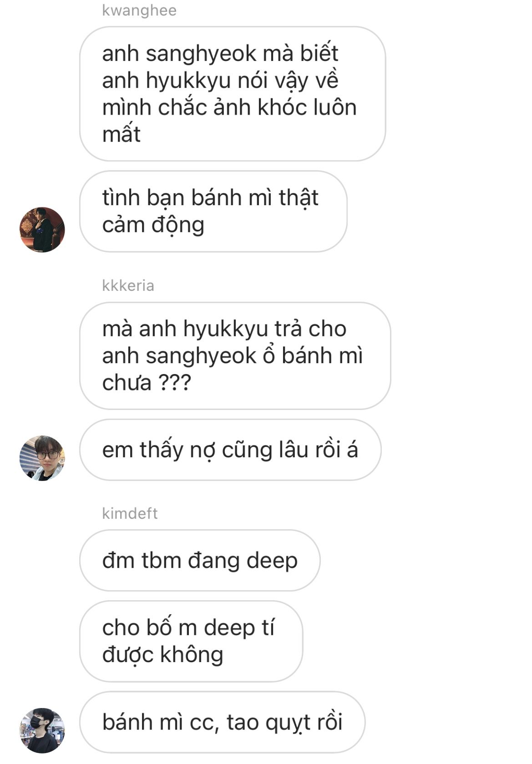
Task: Tap 'anh hyukkyu nói vậy về' line in first message
Action: [220, 81]
